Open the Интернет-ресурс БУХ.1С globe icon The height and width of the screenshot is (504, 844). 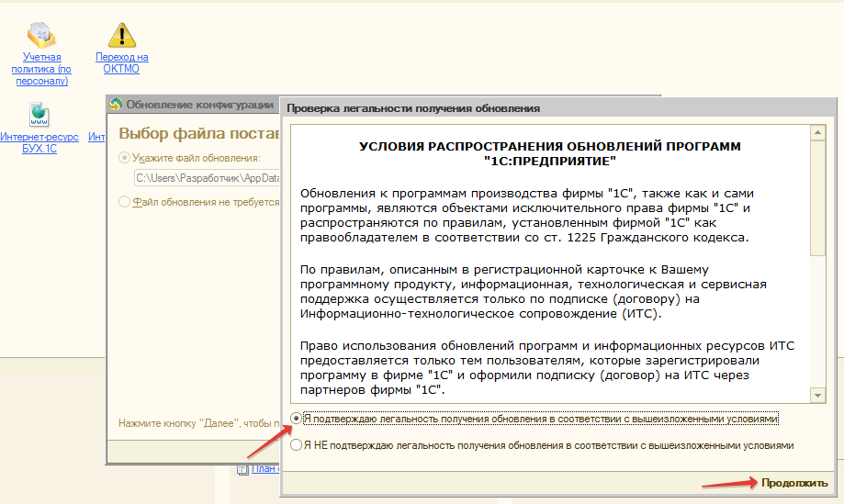(39, 115)
